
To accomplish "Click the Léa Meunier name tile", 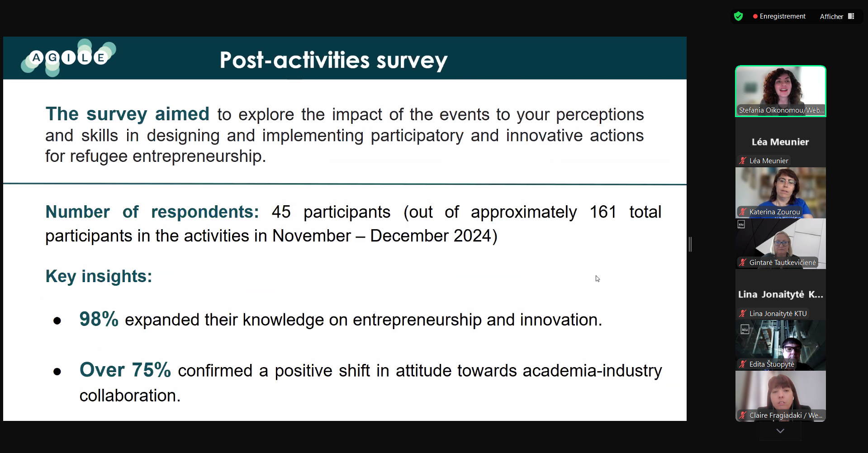I will point(781,142).
